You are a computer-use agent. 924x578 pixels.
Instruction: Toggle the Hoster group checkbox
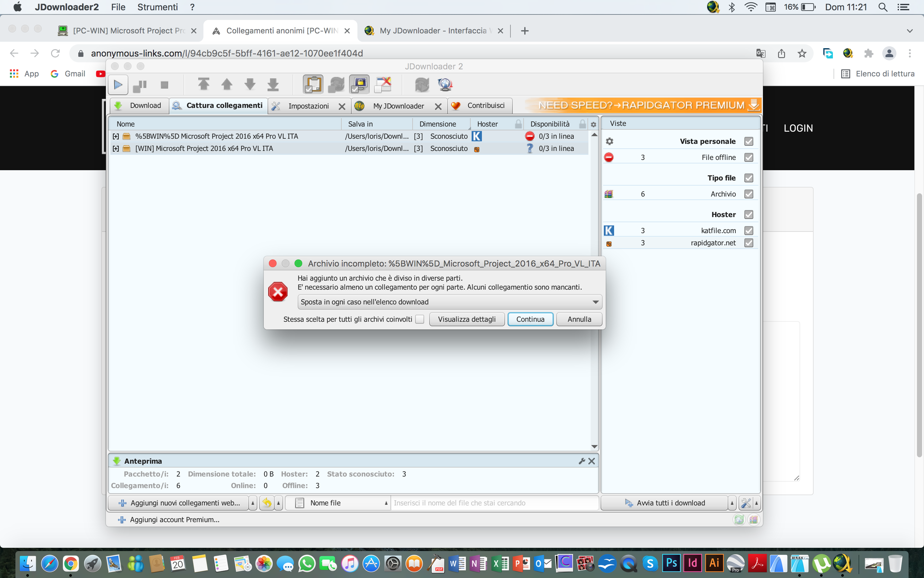tap(749, 215)
